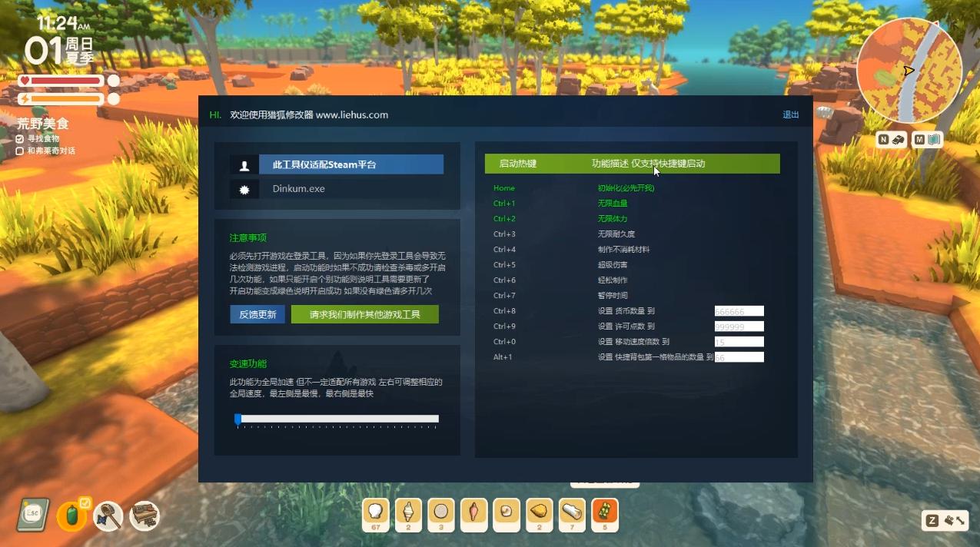Open the Esc journal book icon
Viewport: 980px width, 547px height.
(x=33, y=514)
